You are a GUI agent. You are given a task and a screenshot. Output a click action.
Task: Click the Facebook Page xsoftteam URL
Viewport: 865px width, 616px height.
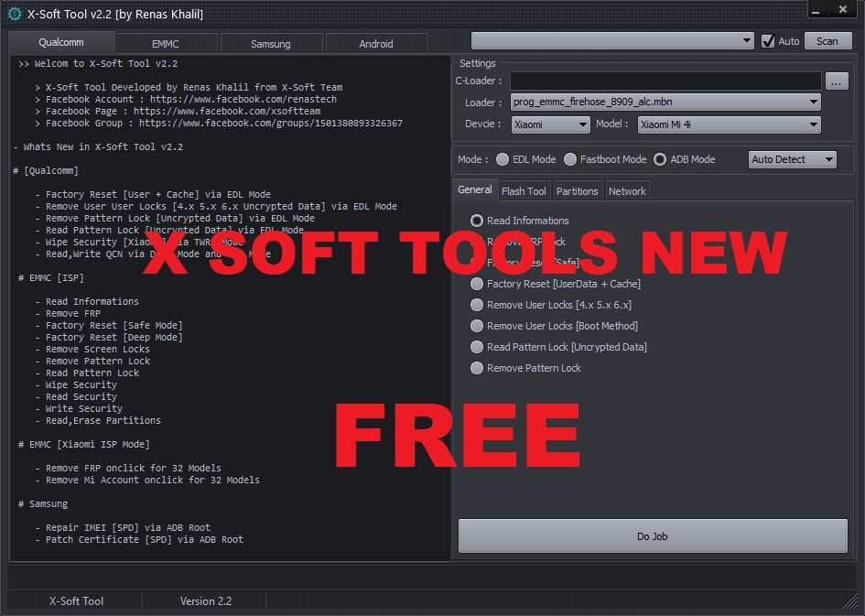tap(227, 111)
